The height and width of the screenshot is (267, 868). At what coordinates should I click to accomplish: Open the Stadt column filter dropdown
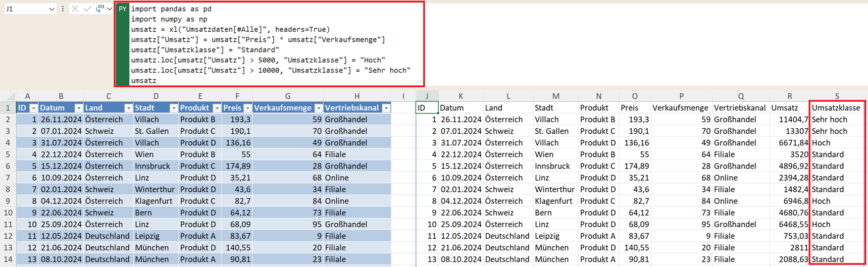tap(173, 108)
